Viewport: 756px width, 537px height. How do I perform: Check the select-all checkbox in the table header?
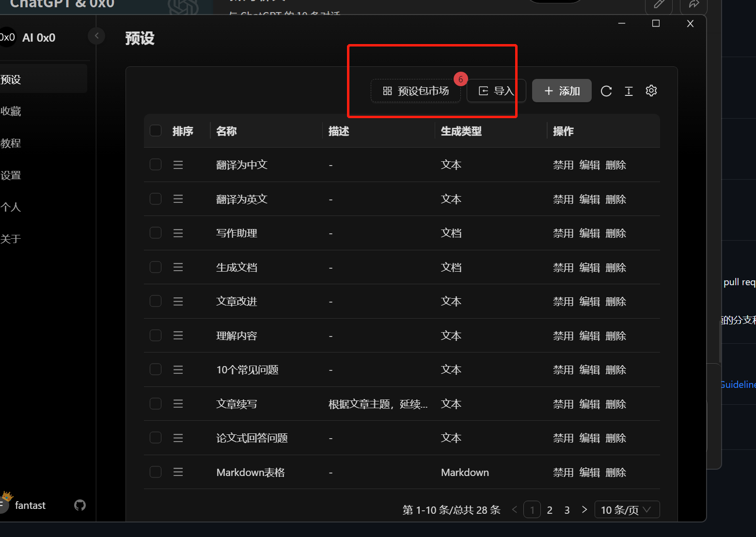coord(155,130)
